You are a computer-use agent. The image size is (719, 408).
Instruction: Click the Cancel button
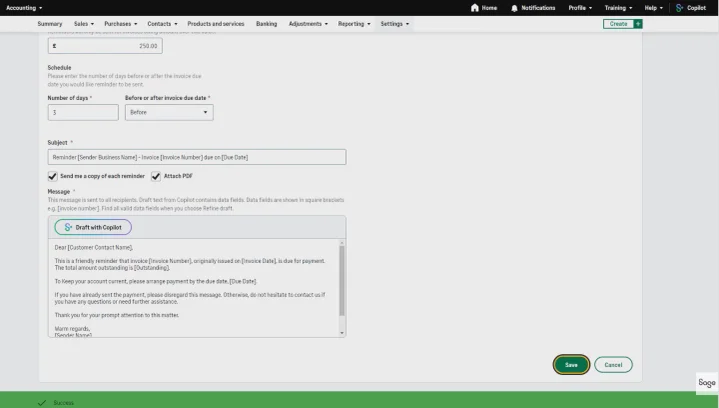[613, 365]
